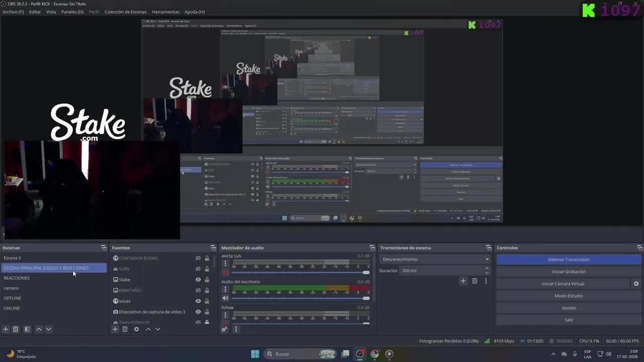Open the Ayuda menu
The height and width of the screenshot is (362, 644).
(x=194, y=12)
